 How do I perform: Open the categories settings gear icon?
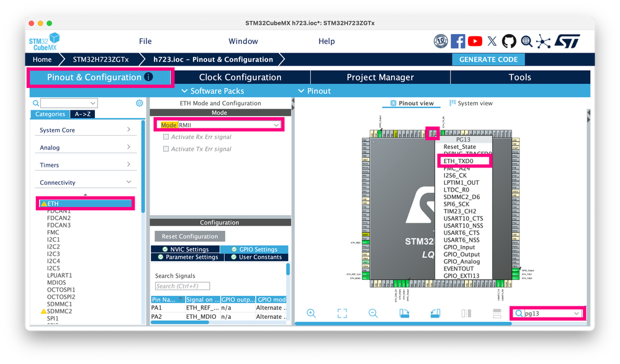point(139,103)
